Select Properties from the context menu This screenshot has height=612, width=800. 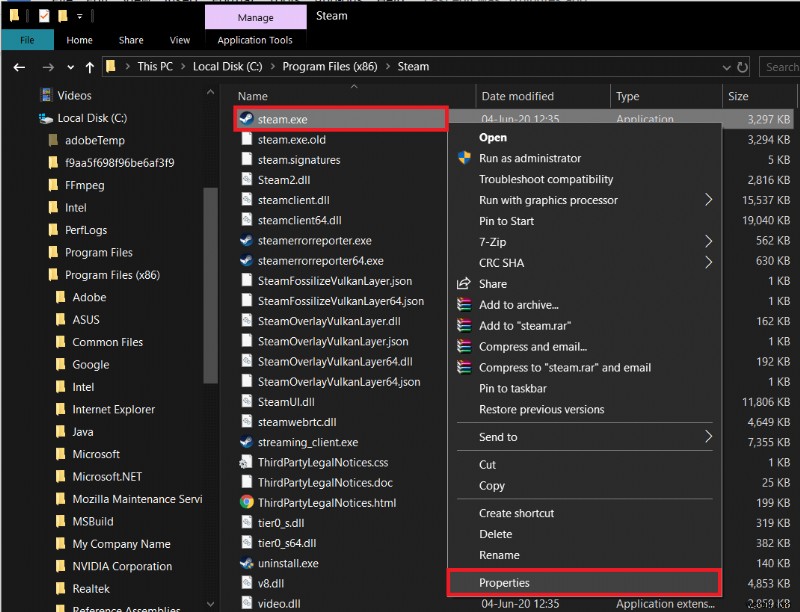click(x=504, y=583)
